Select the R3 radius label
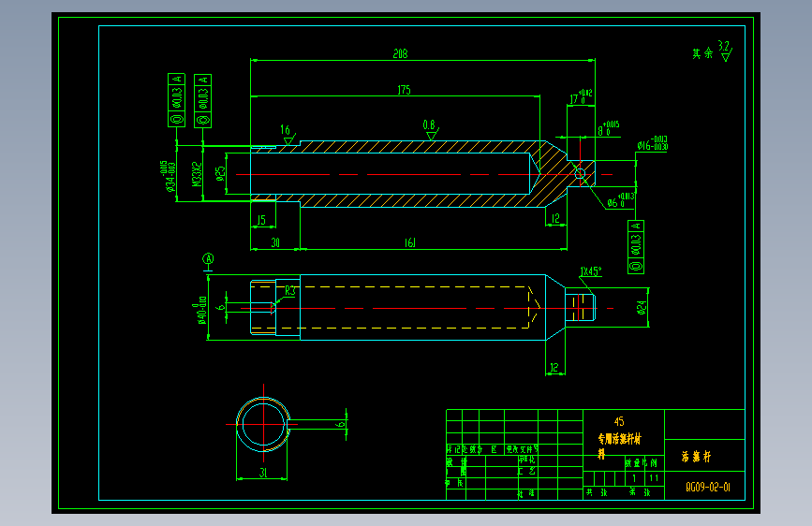 [290, 291]
